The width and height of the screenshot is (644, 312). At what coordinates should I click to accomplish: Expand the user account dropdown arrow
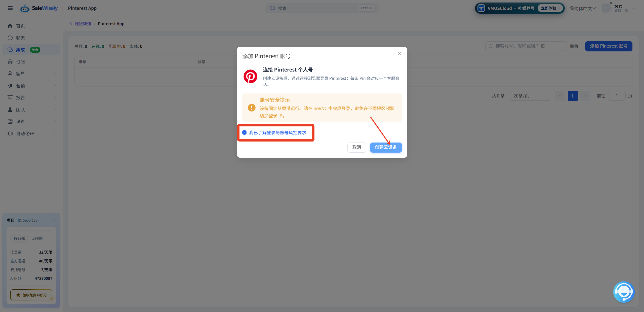[x=633, y=8]
